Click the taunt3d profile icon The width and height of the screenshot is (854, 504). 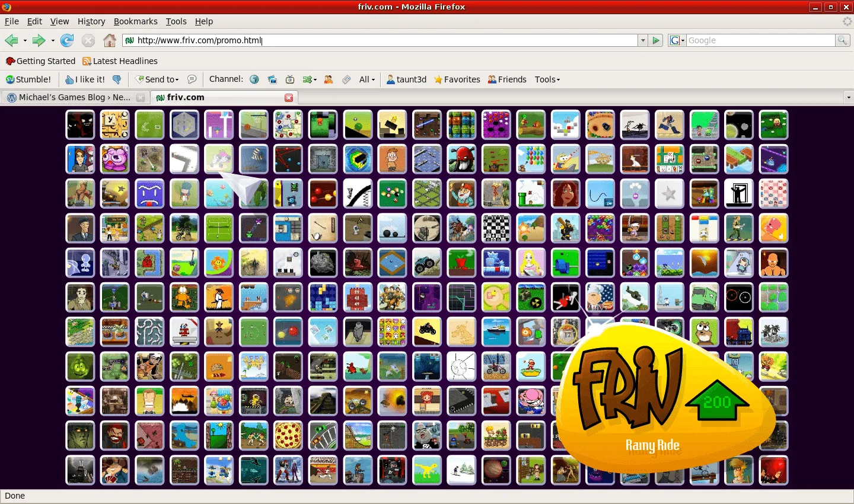click(x=392, y=79)
